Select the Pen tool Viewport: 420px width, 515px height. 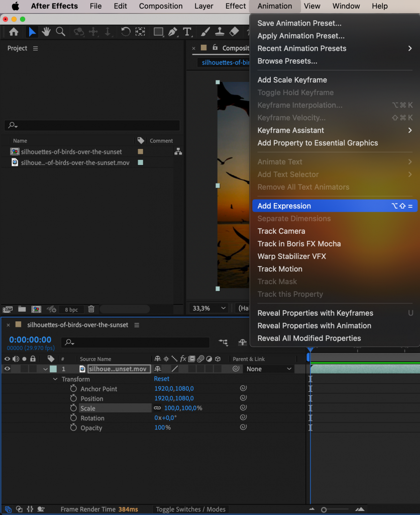pyautogui.click(x=173, y=32)
